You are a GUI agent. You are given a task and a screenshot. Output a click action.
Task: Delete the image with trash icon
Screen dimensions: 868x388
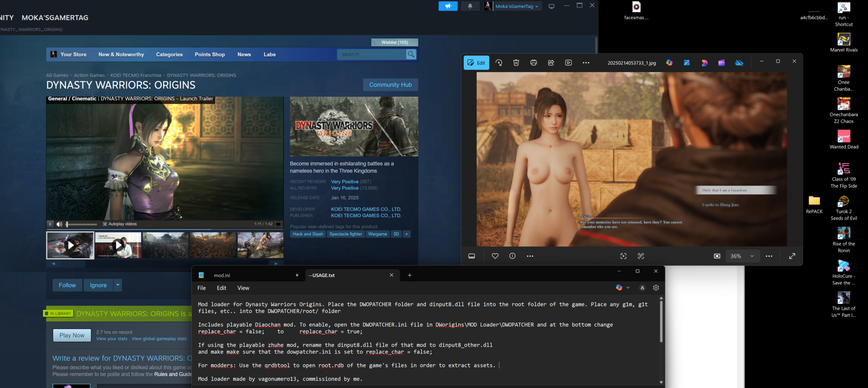pyautogui.click(x=516, y=63)
